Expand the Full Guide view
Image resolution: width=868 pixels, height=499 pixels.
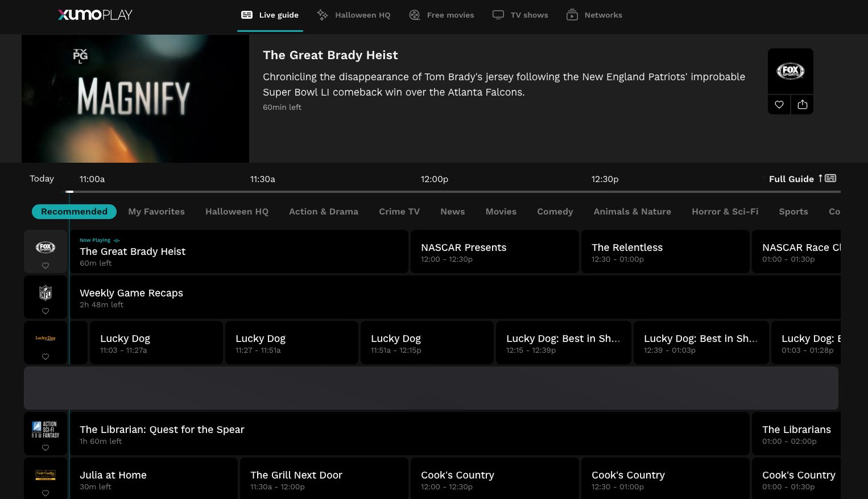coord(802,179)
